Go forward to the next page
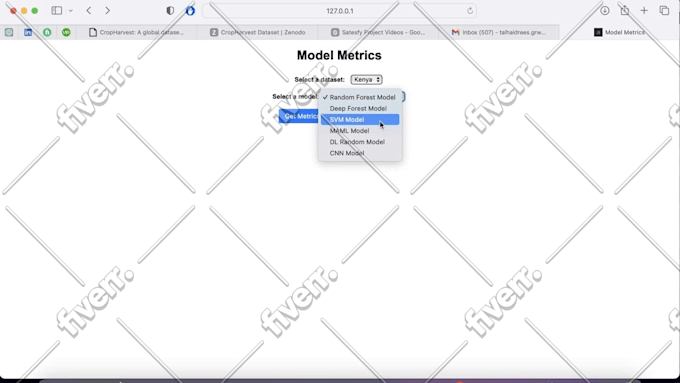This screenshot has height=383, width=680. click(108, 10)
